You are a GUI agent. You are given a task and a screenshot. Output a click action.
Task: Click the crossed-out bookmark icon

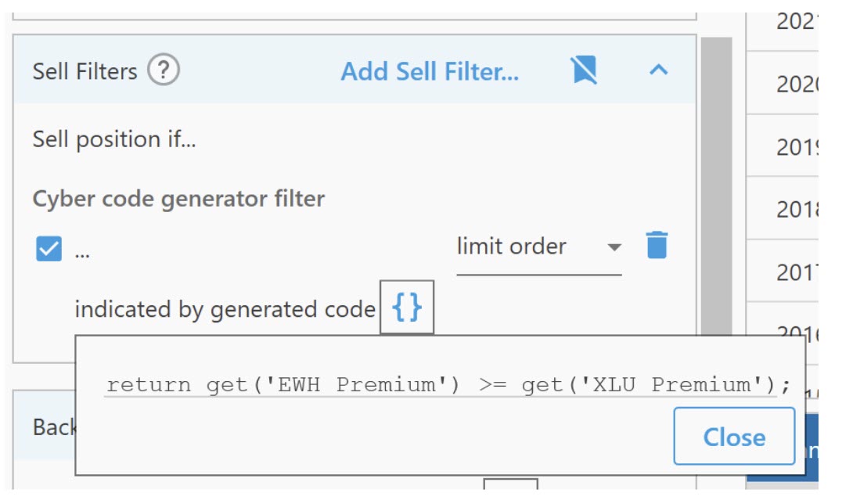point(584,71)
